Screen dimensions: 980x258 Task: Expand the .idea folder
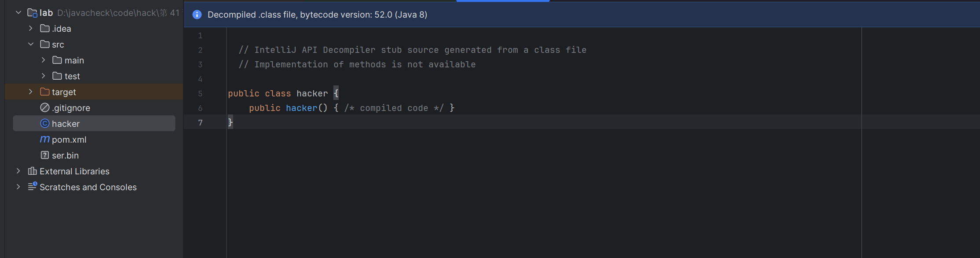[31, 29]
